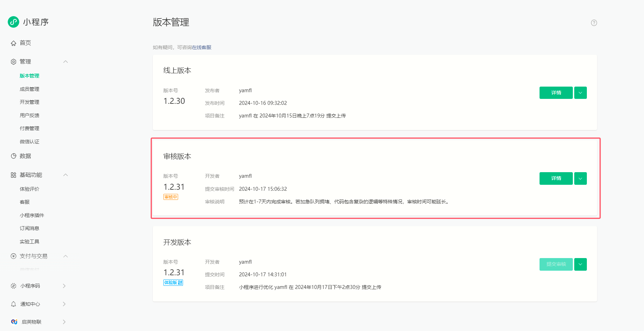Open 成员管理 menu item
The height and width of the screenshot is (331, 644).
[29, 89]
